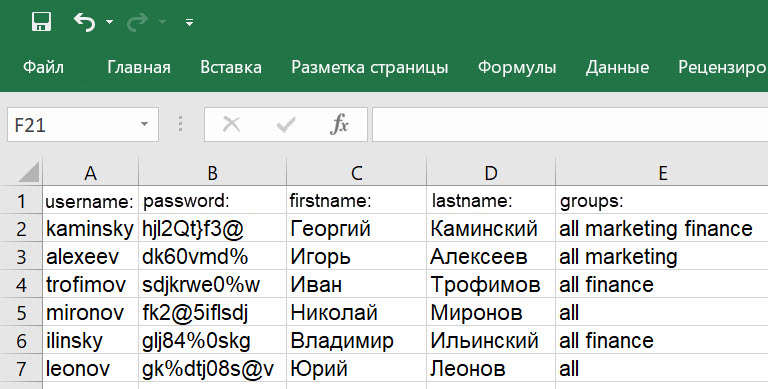
Task: Click the Name Box showing F21
Action: (83, 125)
